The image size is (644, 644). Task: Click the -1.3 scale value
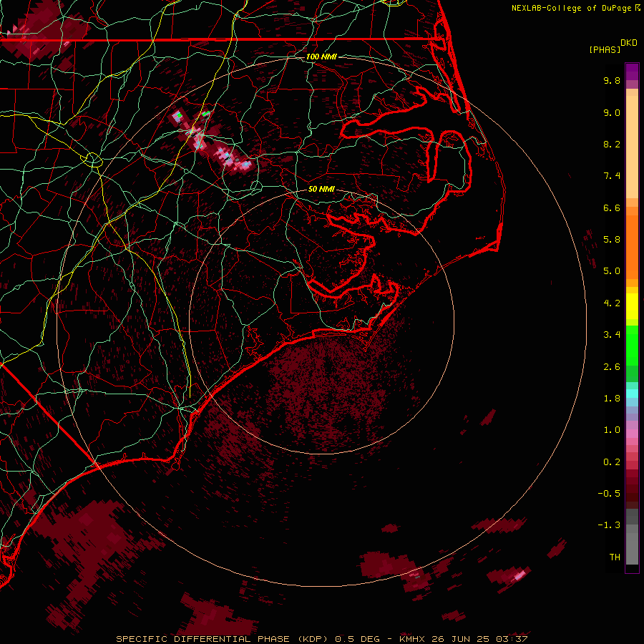click(x=609, y=525)
